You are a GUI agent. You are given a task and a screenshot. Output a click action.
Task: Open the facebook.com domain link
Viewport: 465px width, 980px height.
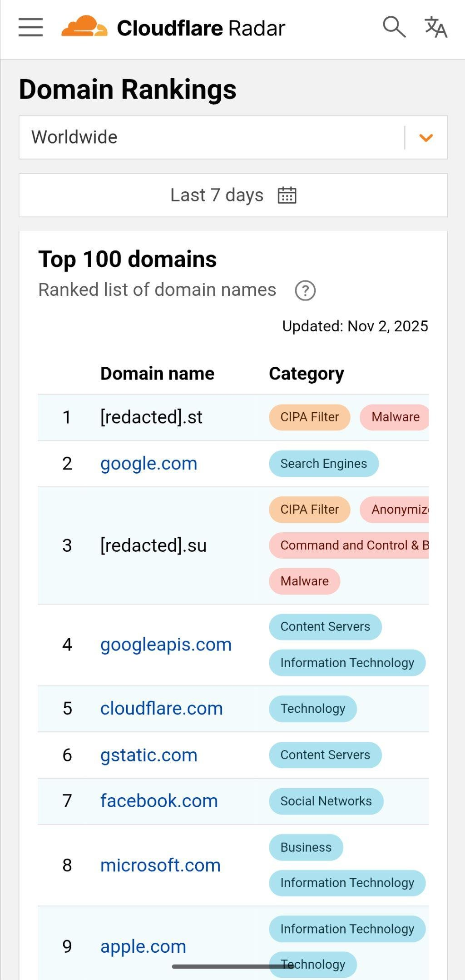pos(159,801)
